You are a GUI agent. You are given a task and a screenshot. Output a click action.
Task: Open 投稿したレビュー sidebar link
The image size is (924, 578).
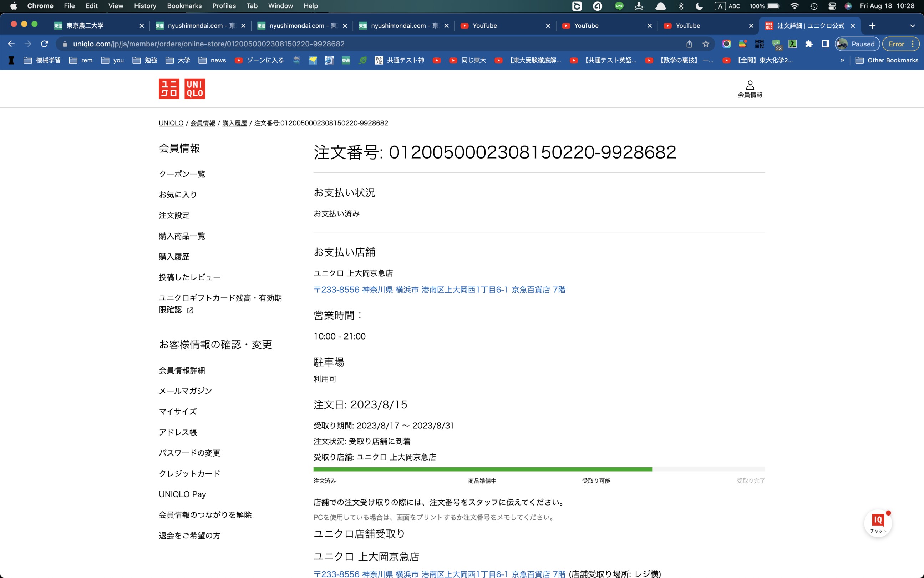click(189, 277)
